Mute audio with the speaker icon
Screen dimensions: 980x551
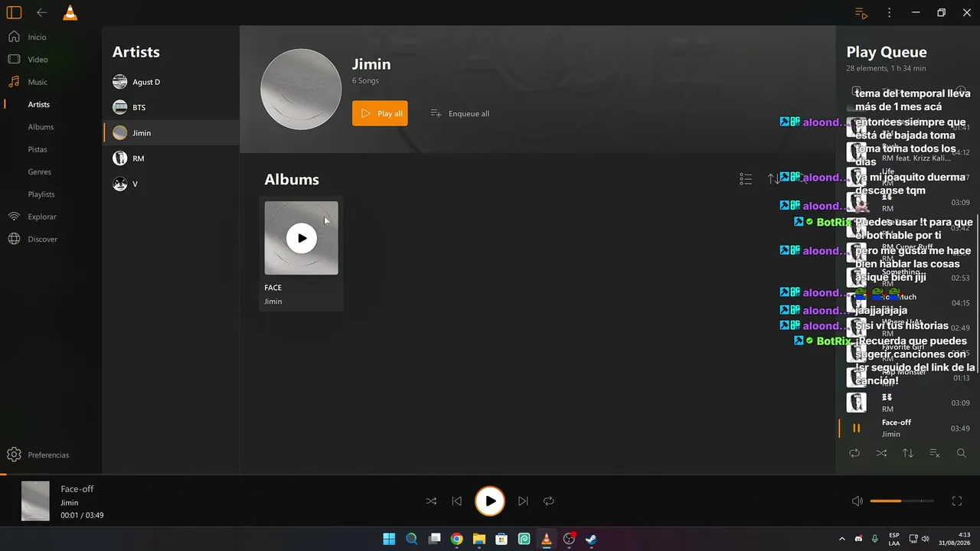[857, 501]
